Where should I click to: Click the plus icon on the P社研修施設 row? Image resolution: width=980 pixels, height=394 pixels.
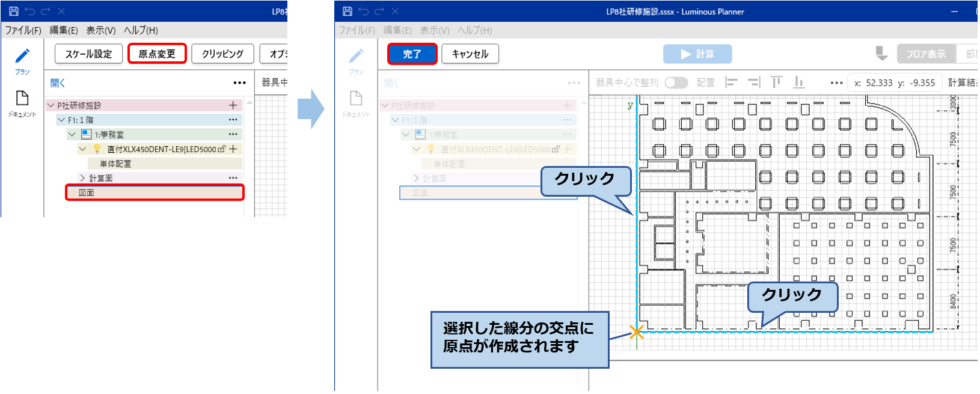point(233,105)
